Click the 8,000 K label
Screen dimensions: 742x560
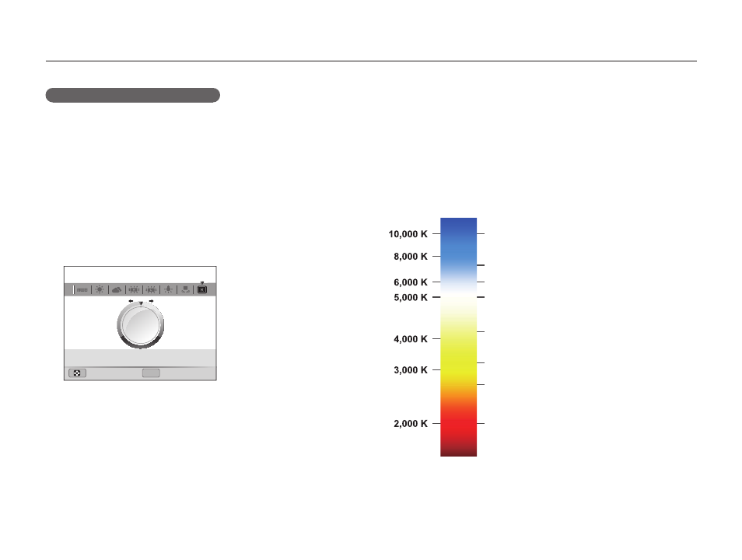point(410,256)
